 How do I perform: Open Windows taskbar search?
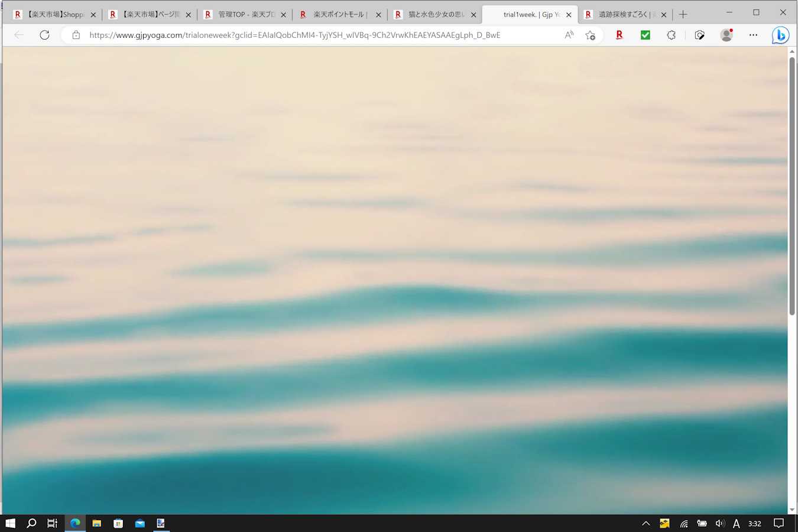(x=32, y=523)
